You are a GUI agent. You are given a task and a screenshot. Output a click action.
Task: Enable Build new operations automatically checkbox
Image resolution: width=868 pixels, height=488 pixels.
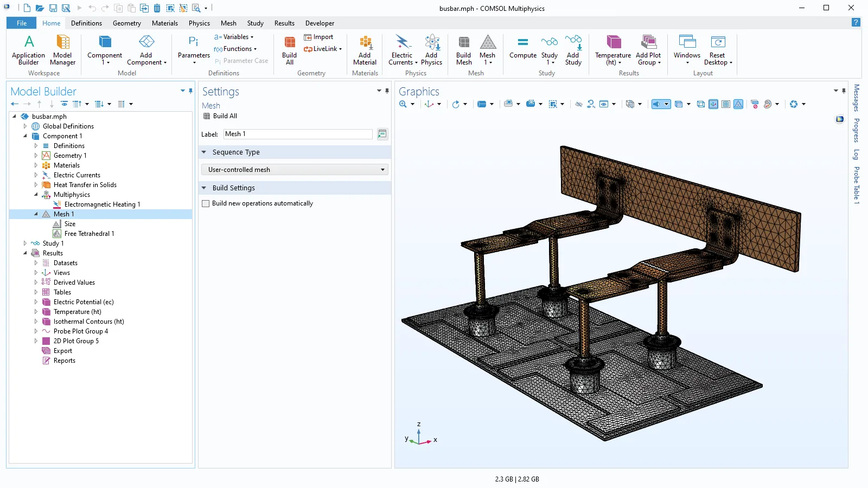pos(206,204)
